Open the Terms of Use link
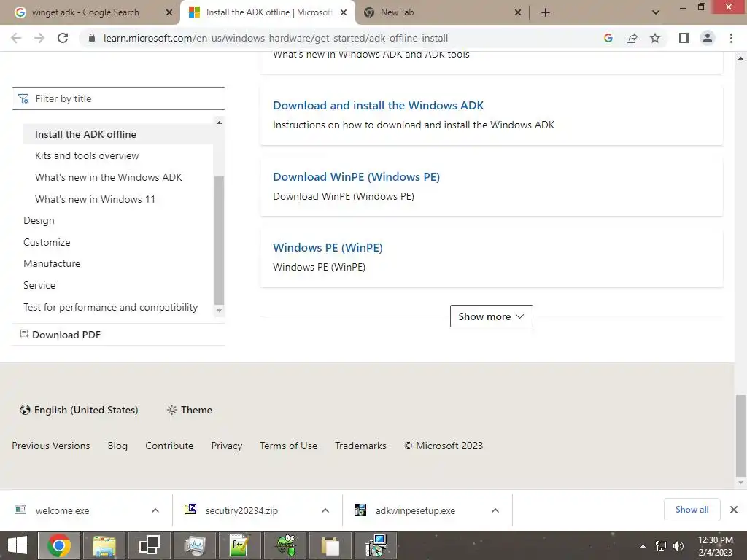The image size is (747, 560). coord(288,446)
